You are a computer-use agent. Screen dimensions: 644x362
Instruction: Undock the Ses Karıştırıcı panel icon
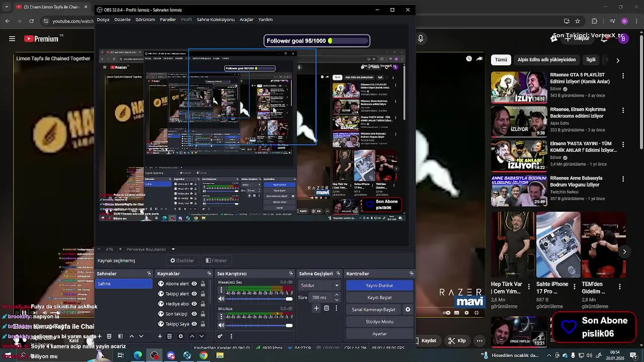(291, 274)
